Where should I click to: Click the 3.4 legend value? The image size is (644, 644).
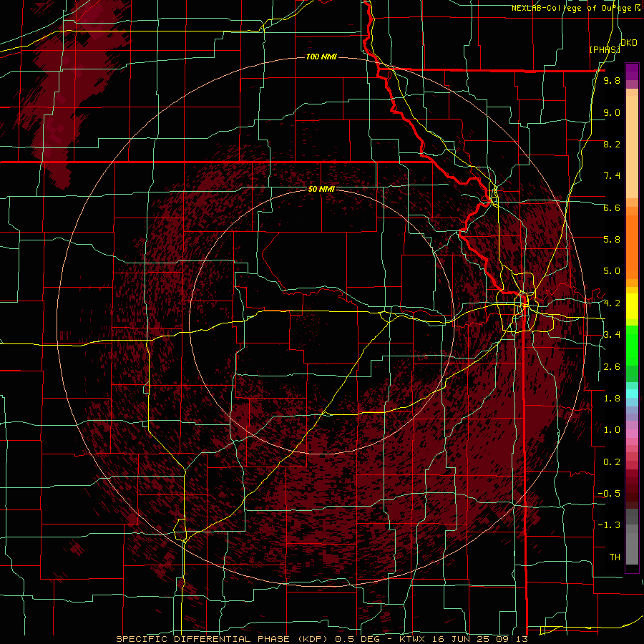612,335
